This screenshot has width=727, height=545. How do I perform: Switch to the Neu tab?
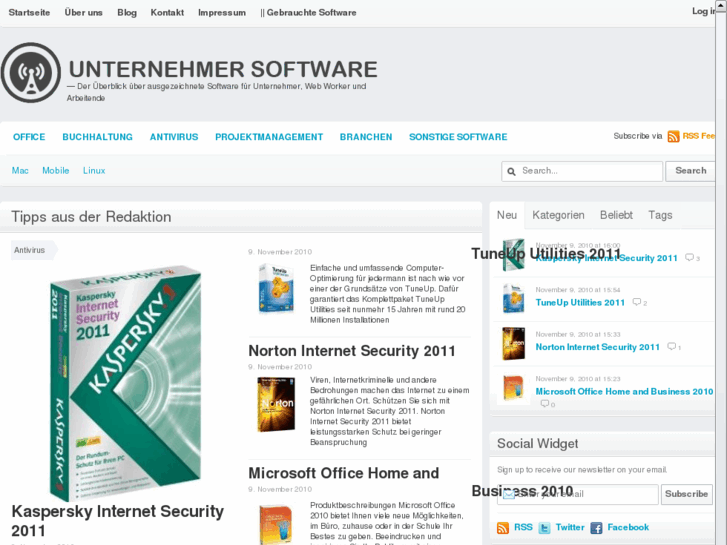[507, 215]
